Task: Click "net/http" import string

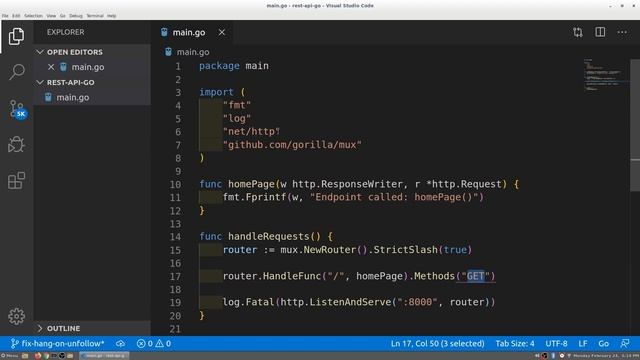Action: [x=251, y=131]
